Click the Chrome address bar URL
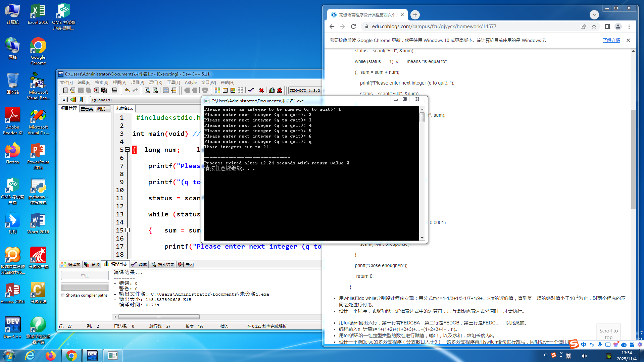Viewport: 644px width, 362px height. pos(434,27)
